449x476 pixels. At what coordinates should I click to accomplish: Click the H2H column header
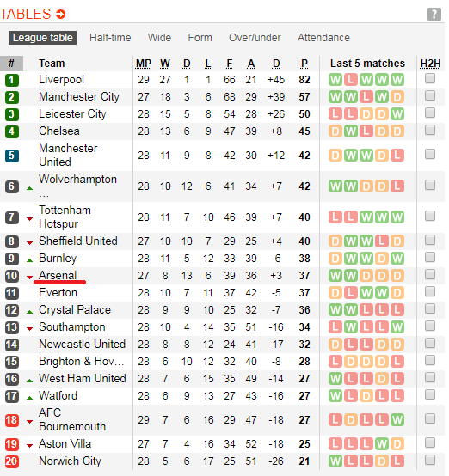430,64
